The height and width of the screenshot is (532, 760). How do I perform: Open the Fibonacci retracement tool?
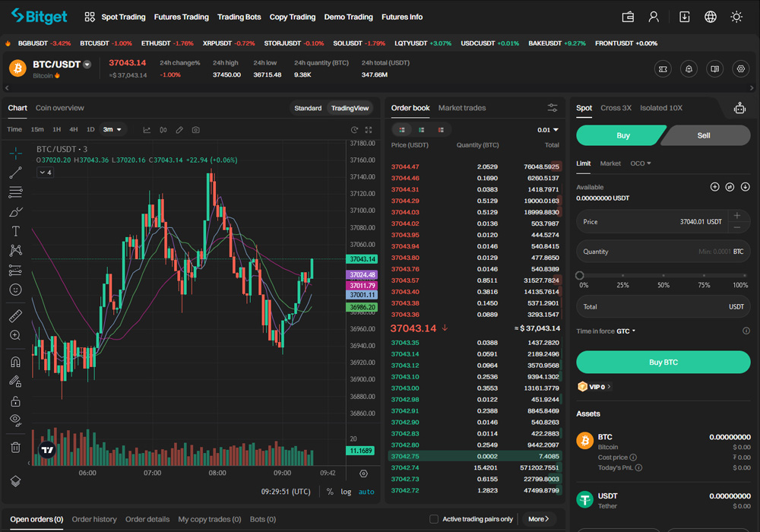coord(15,192)
